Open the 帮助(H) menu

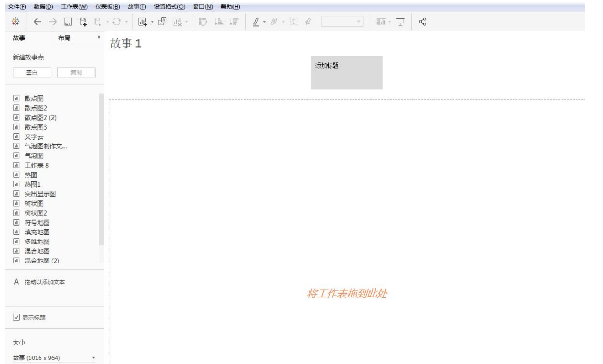(x=230, y=7)
